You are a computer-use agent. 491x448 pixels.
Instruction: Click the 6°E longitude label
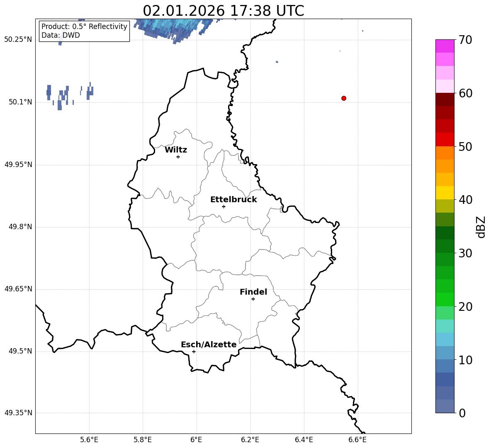pyautogui.click(x=196, y=440)
